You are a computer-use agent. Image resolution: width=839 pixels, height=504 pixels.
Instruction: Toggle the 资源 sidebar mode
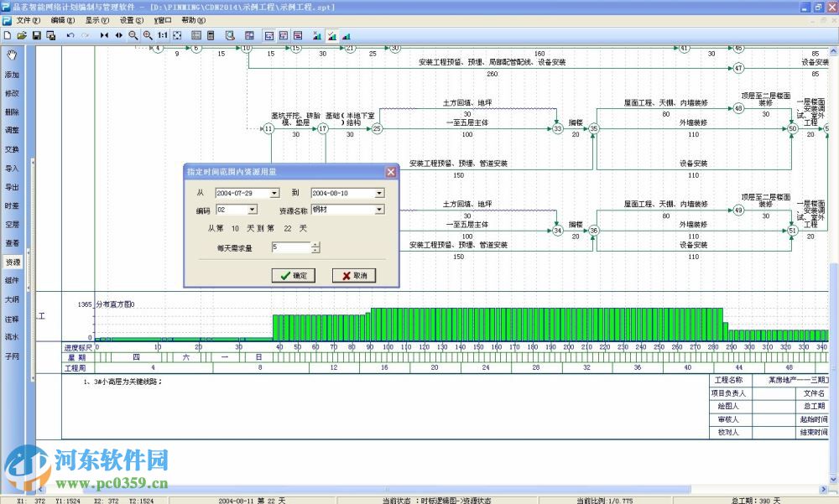[x=12, y=262]
